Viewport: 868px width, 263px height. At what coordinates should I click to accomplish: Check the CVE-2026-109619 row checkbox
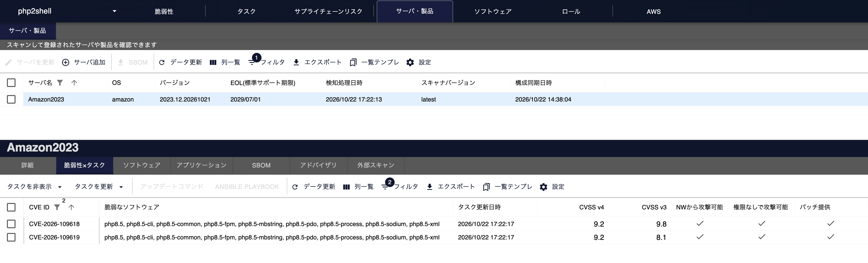[x=11, y=237]
